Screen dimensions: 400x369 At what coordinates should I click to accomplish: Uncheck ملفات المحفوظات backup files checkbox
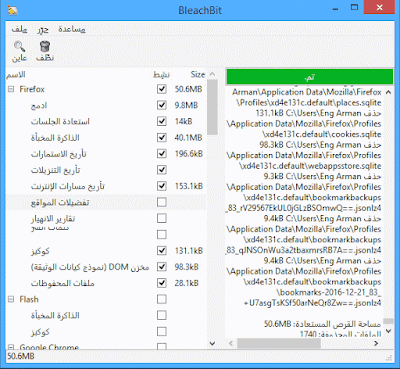[162, 283]
